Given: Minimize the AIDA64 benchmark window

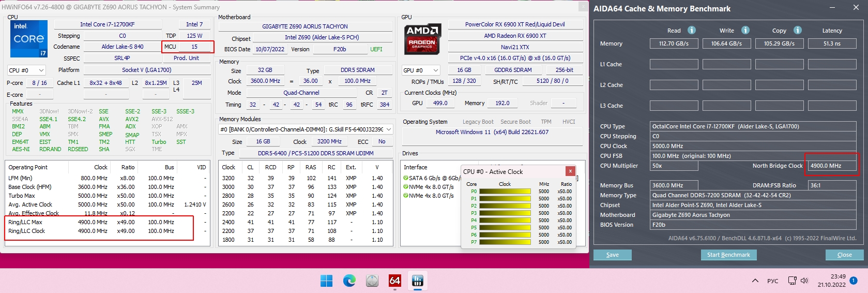Looking at the screenshot, I should point(832,8).
